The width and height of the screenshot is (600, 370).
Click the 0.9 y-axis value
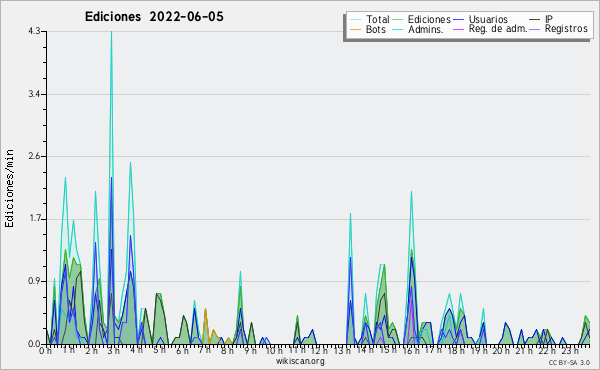point(34,281)
